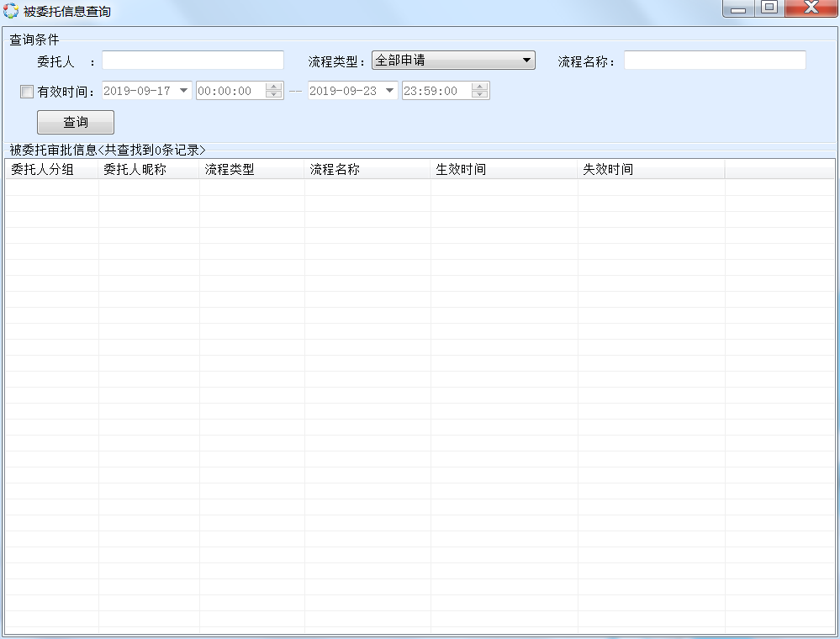This screenshot has height=639, width=840.
Task: Increase start time with up spinner
Action: (274, 87)
